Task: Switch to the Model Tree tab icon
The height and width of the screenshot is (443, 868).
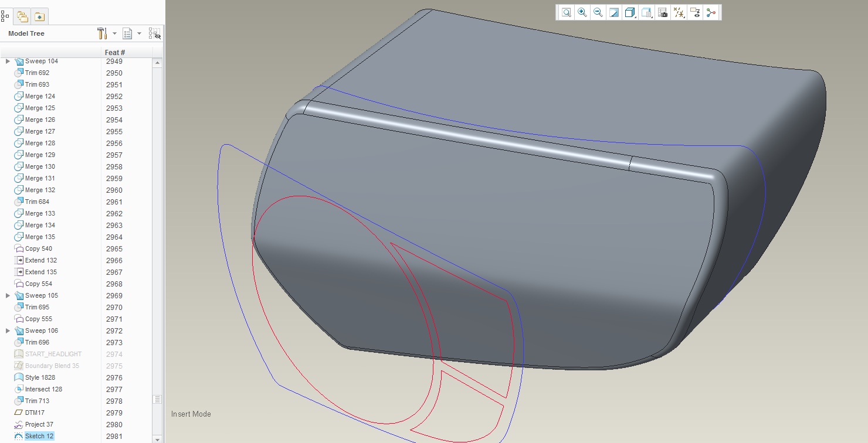Action: (5, 16)
